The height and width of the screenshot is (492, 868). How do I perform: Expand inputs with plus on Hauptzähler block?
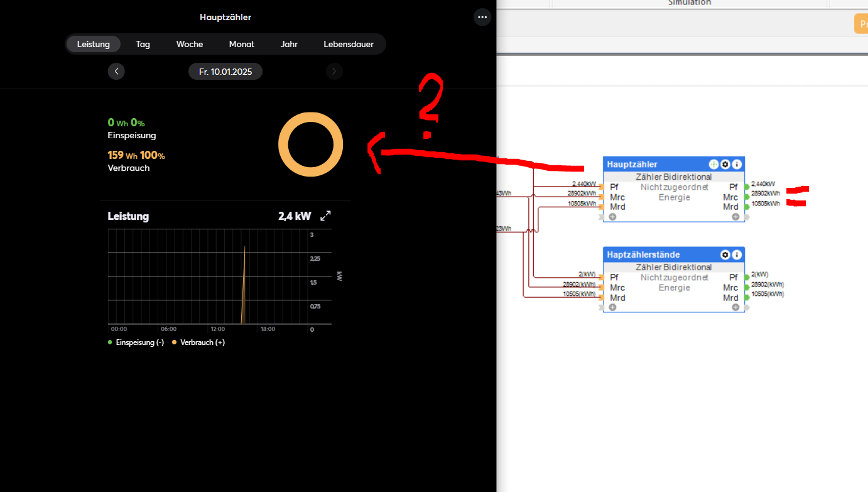tap(612, 217)
